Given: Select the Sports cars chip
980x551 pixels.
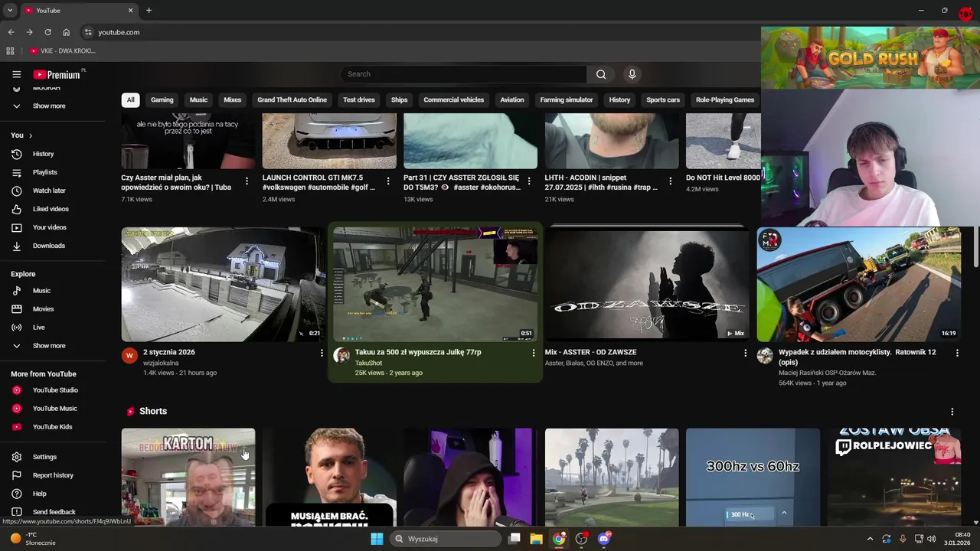Looking at the screenshot, I should pyautogui.click(x=663, y=99).
